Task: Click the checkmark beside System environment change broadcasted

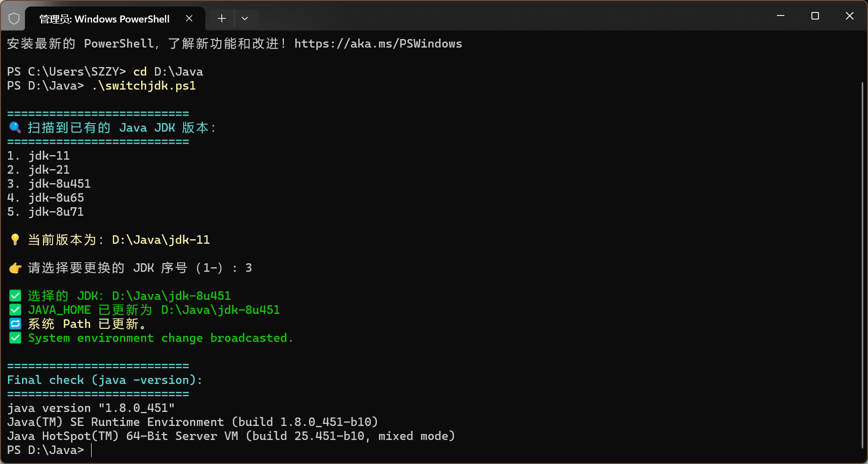Action: pyautogui.click(x=15, y=337)
